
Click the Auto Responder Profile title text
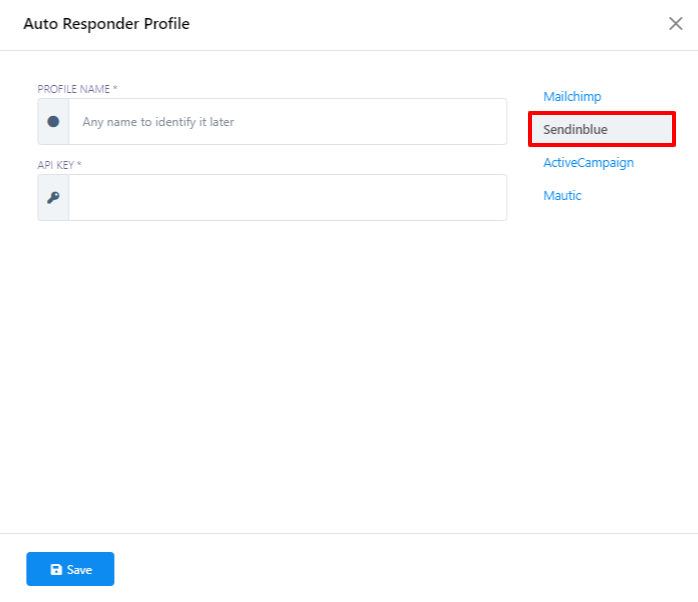(106, 24)
